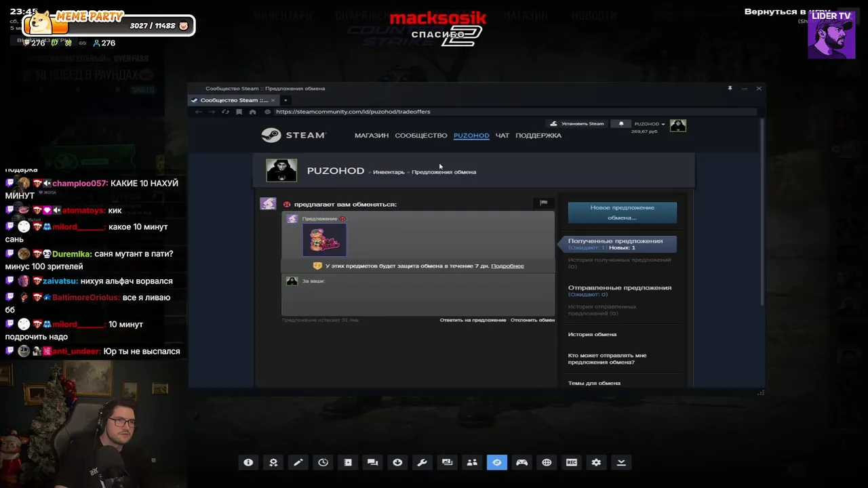Screen dimensions: 868x488
Task: Go to the browser home page icon
Action: click(x=252, y=112)
